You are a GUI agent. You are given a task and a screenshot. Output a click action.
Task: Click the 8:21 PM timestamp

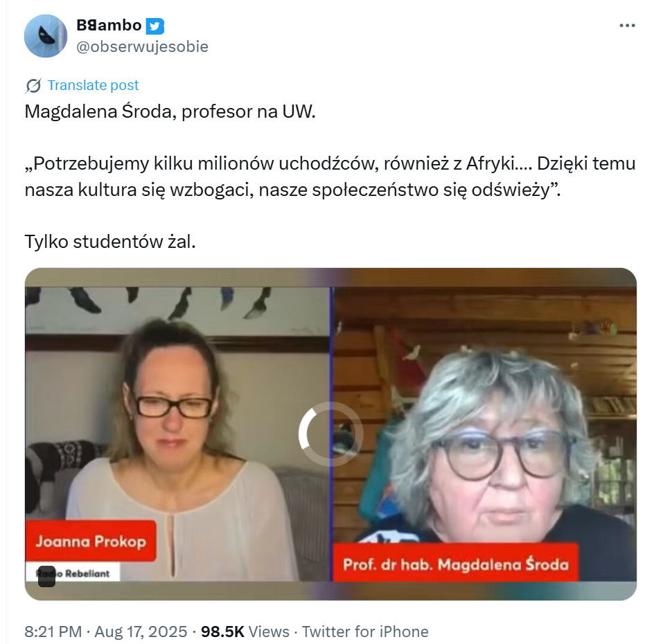click(x=53, y=632)
